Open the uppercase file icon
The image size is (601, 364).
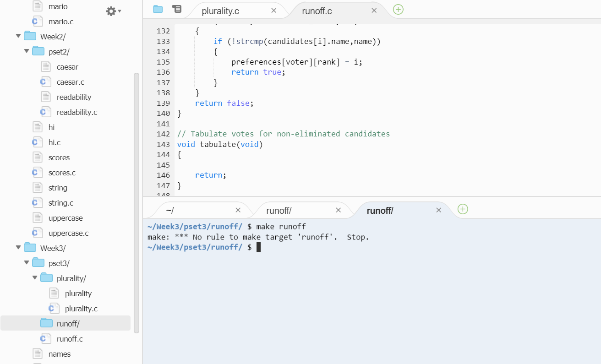38,217
